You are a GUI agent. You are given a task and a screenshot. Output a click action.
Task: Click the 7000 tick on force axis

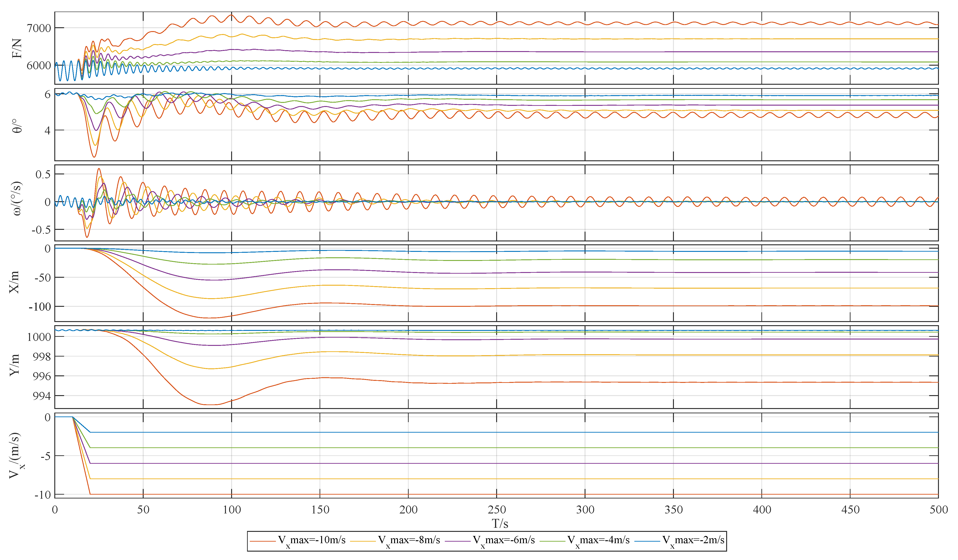click(x=39, y=28)
